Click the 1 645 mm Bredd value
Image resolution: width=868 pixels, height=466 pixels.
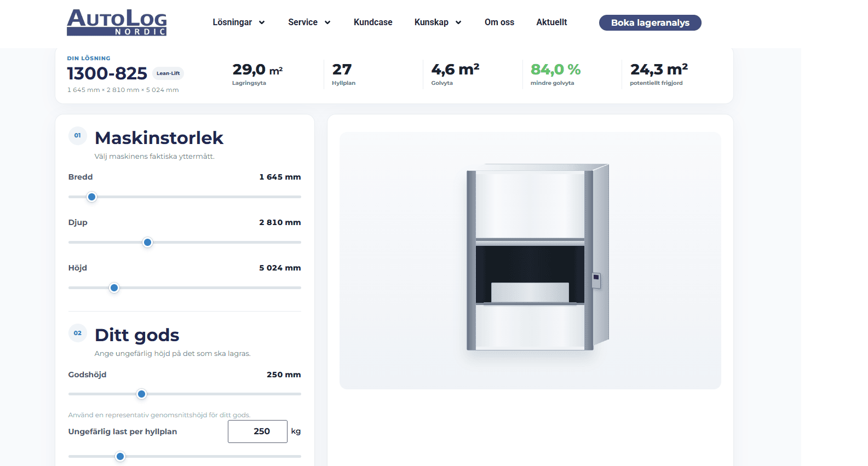pos(280,177)
